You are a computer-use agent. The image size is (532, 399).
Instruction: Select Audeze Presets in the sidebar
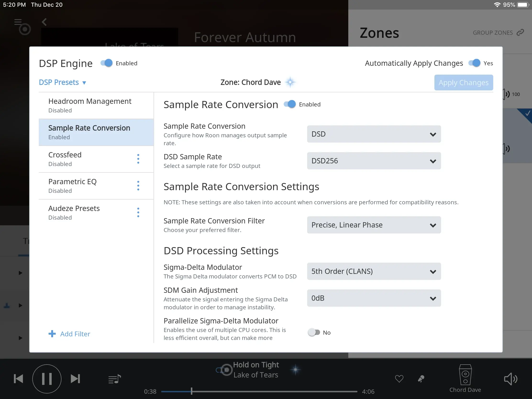pyautogui.click(x=96, y=212)
